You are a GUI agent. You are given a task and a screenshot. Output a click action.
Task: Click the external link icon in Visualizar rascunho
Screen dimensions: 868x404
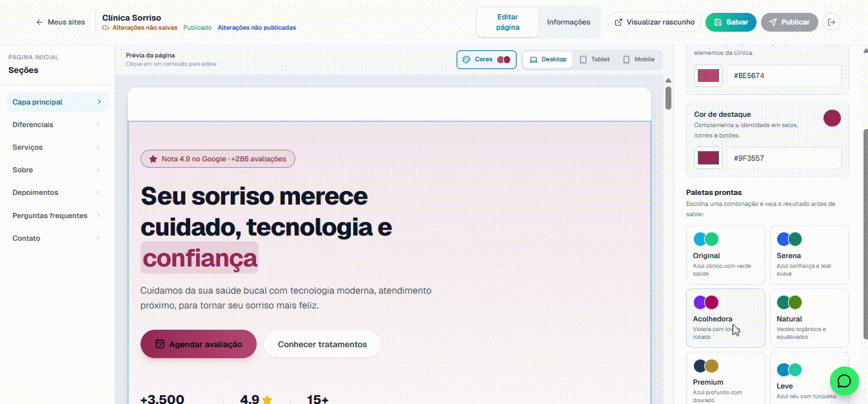click(x=618, y=22)
